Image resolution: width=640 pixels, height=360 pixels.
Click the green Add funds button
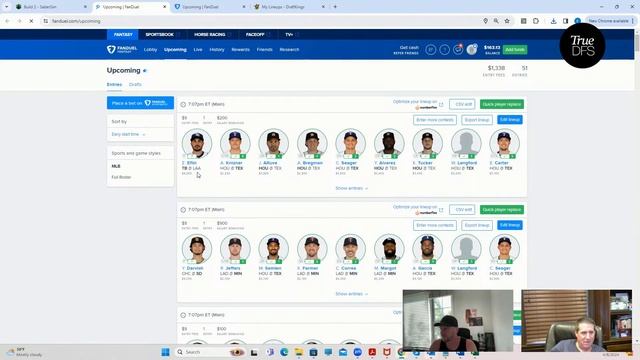(x=515, y=50)
